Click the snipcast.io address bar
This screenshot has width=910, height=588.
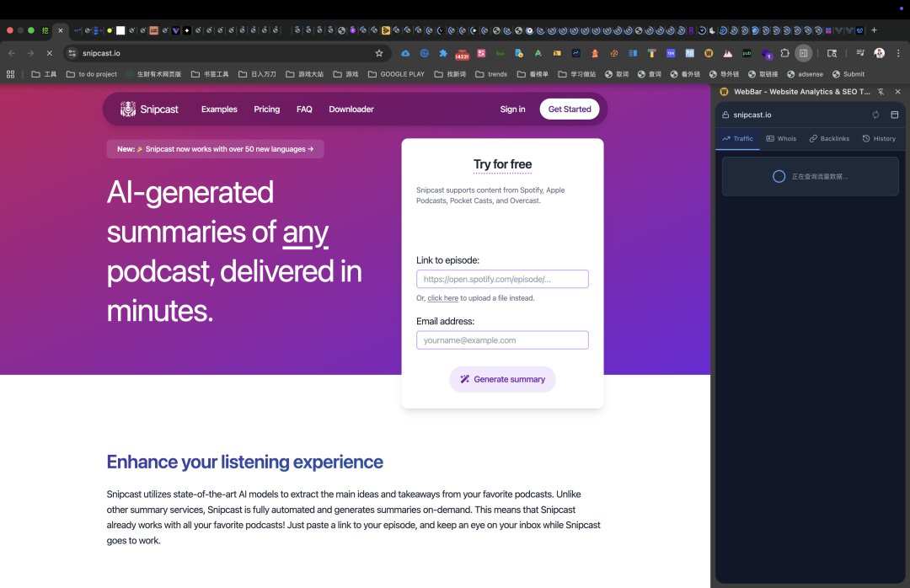[x=227, y=53]
